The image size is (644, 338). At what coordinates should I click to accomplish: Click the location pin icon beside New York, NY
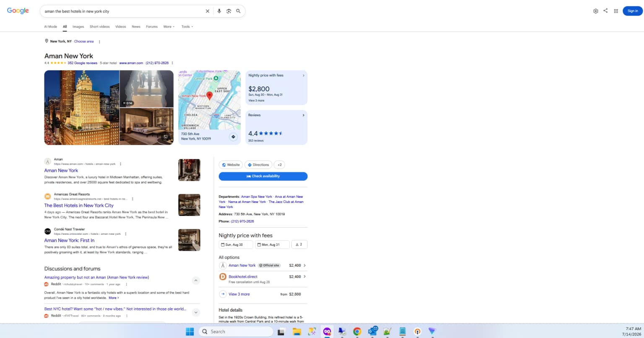point(47,41)
